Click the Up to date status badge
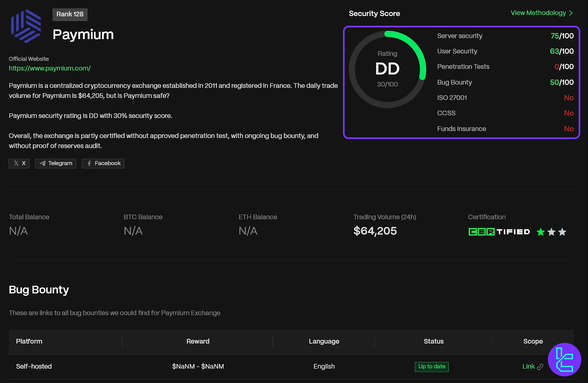Viewport: 588px width, 383px height. (432, 367)
